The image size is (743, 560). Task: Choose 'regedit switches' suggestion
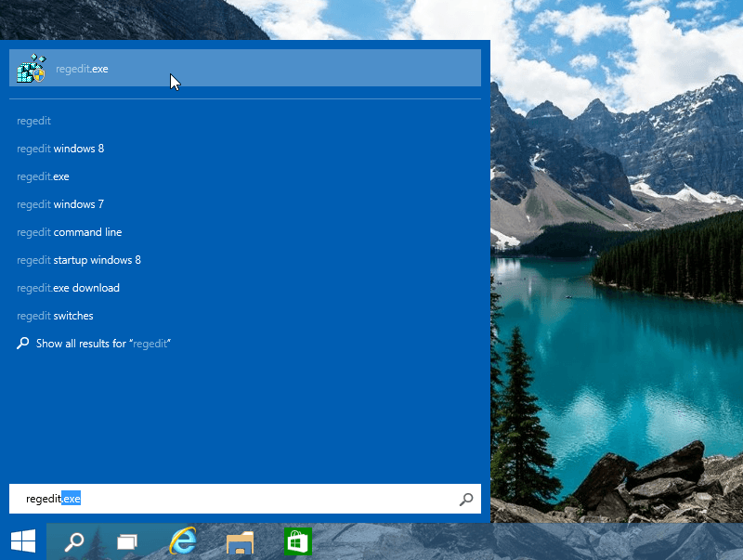coord(55,316)
